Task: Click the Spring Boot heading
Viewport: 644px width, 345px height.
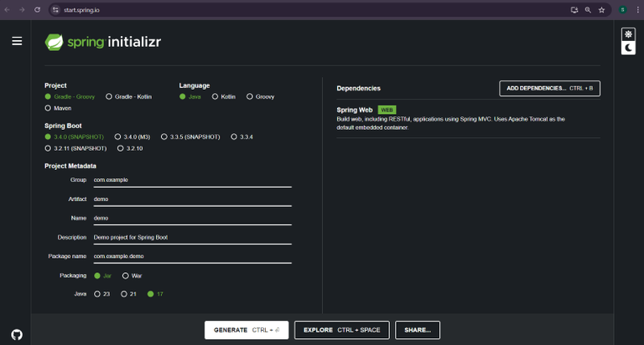Action: 63,126
